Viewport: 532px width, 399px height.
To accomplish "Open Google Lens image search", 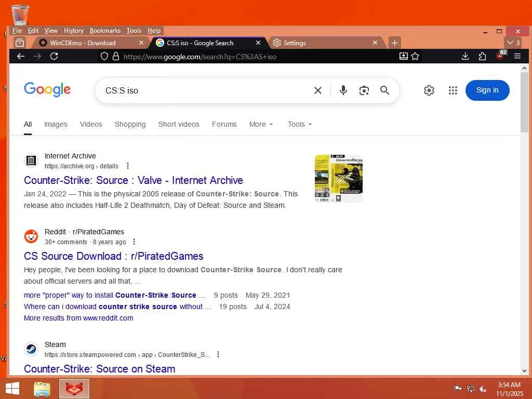I will [x=364, y=90].
